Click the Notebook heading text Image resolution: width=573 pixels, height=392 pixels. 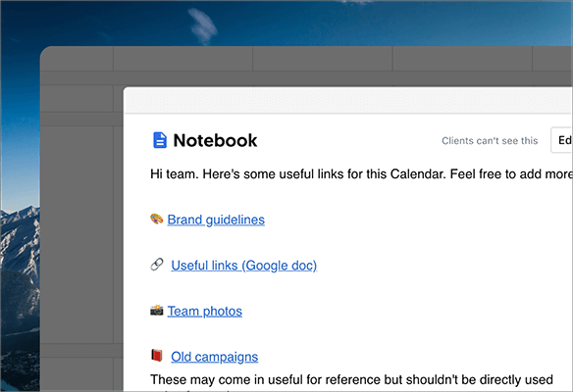tap(215, 140)
